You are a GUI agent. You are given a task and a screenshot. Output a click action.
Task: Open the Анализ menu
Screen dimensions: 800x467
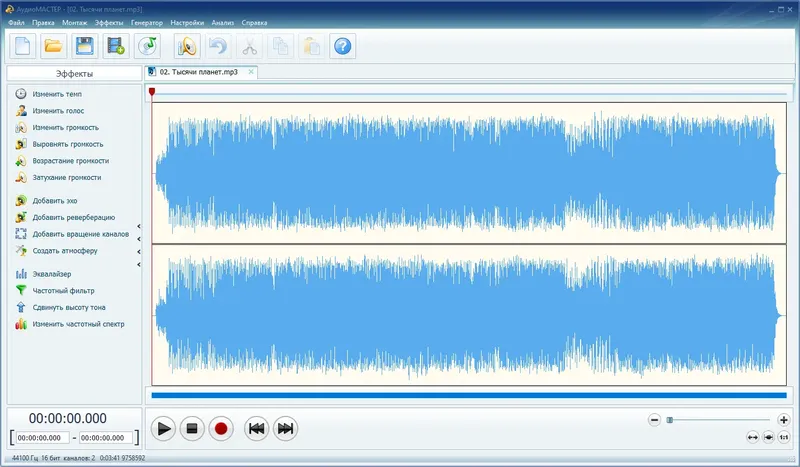[223, 22]
